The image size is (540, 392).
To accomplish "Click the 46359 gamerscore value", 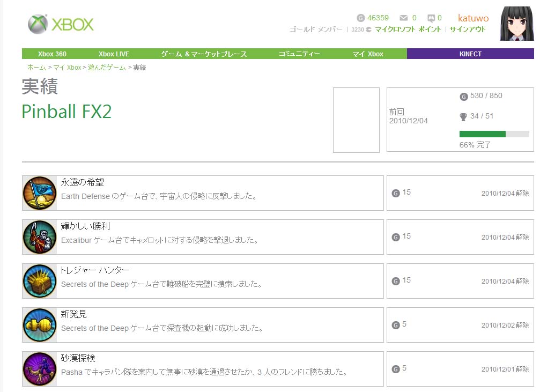I will pos(378,18).
